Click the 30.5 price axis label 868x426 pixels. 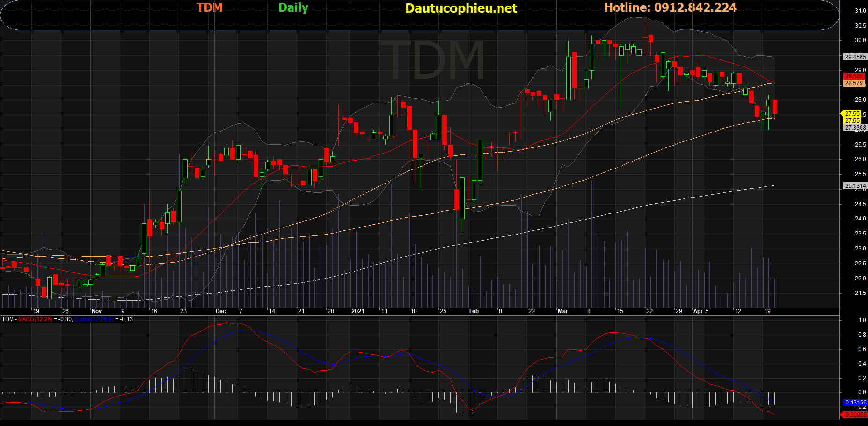click(x=860, y=26)
